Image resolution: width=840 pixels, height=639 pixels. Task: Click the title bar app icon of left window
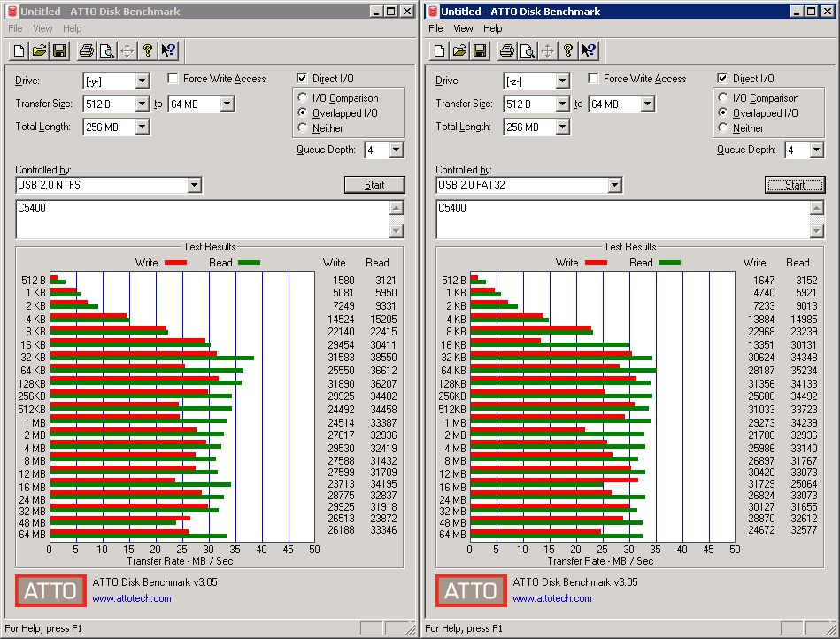[12, 12]
